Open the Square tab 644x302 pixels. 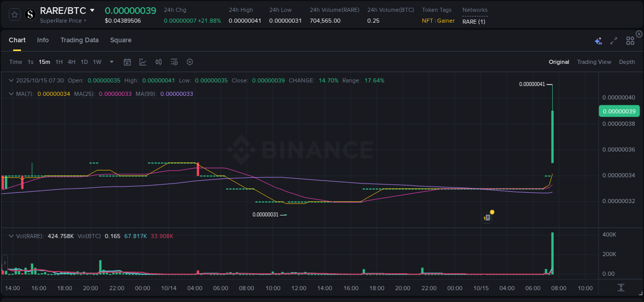(121, 40)
